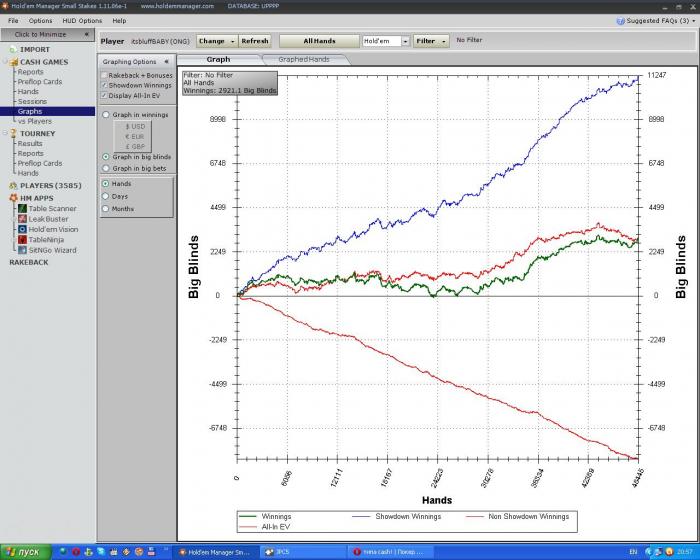Launch Table Scanner app icon
Viewport: 700px width, 560px height.
tap(22, 209)
